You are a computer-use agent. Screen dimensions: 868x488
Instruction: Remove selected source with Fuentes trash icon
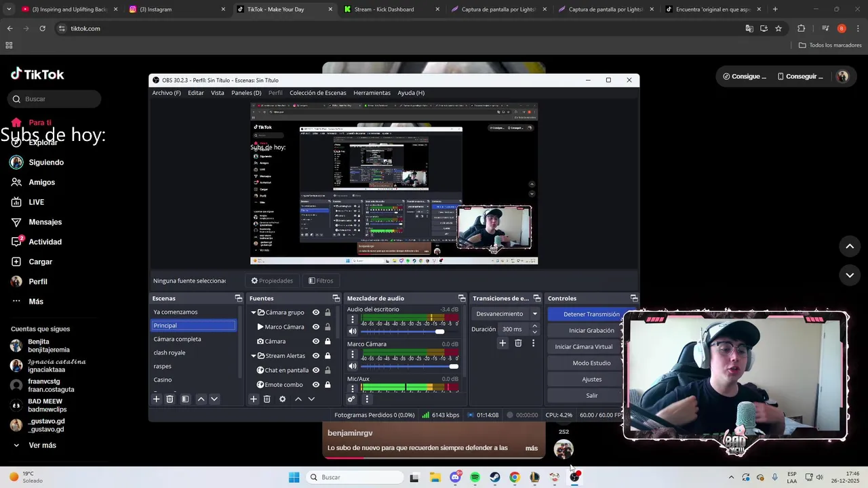tap(267, 399)
